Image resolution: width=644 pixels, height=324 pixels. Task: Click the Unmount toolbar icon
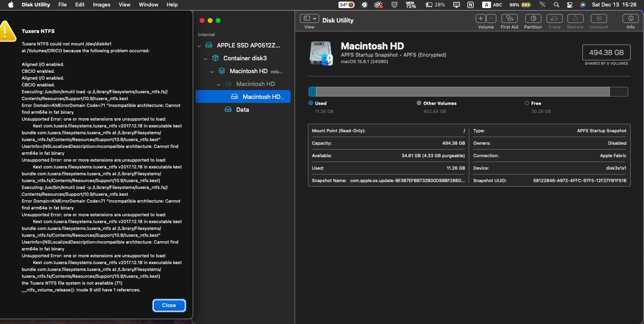pyautogui.click(x=599, y=18)
